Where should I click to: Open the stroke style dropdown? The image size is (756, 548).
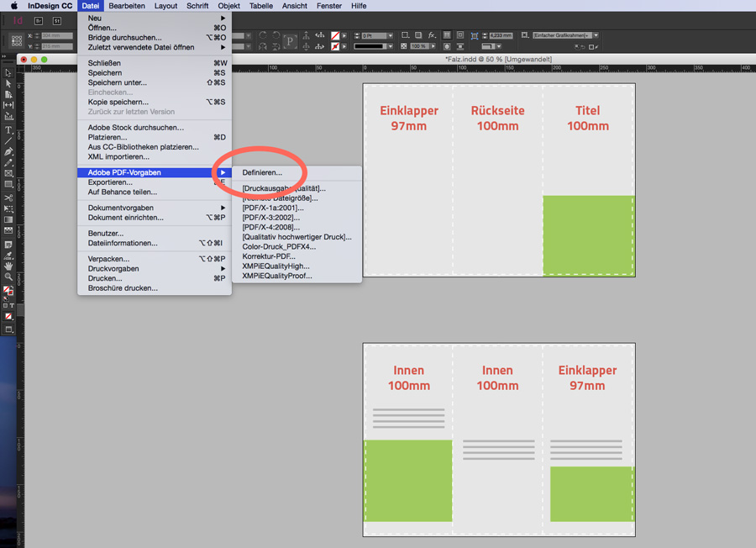pyautogui.click(x=390, y=46)
